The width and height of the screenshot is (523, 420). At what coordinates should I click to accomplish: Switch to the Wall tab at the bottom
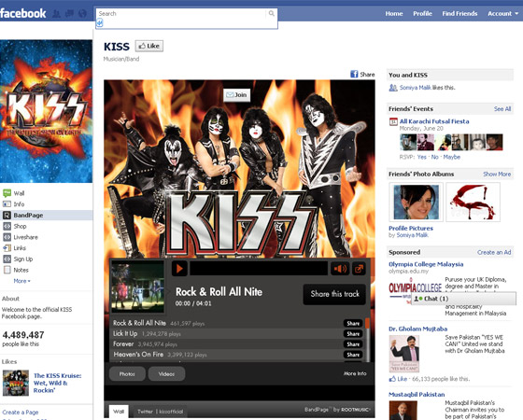[x=119, y=412]
